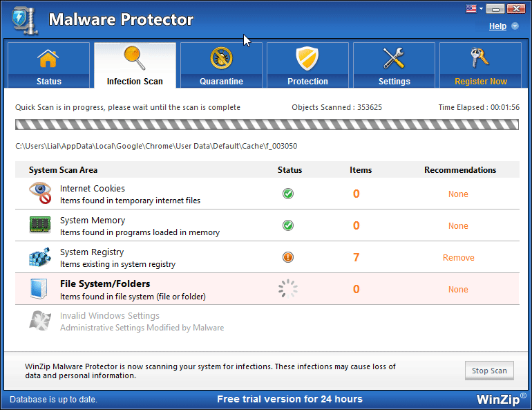Switch to the Status tab
Screen dimensions: 532x410
point(48,65)
